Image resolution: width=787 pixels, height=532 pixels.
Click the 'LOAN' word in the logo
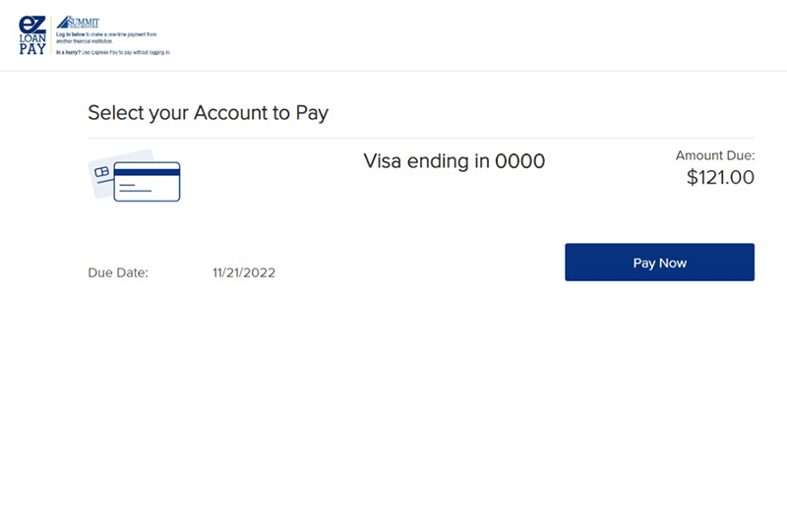[32, 38]
